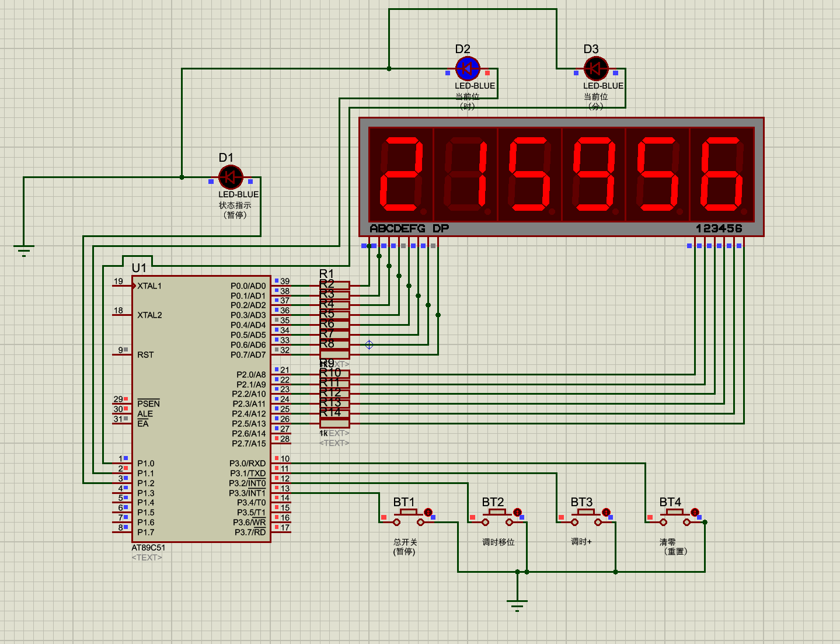Click the XTAL1 pin 19 of U1
The image size is (840, 644).
(124, 286)
